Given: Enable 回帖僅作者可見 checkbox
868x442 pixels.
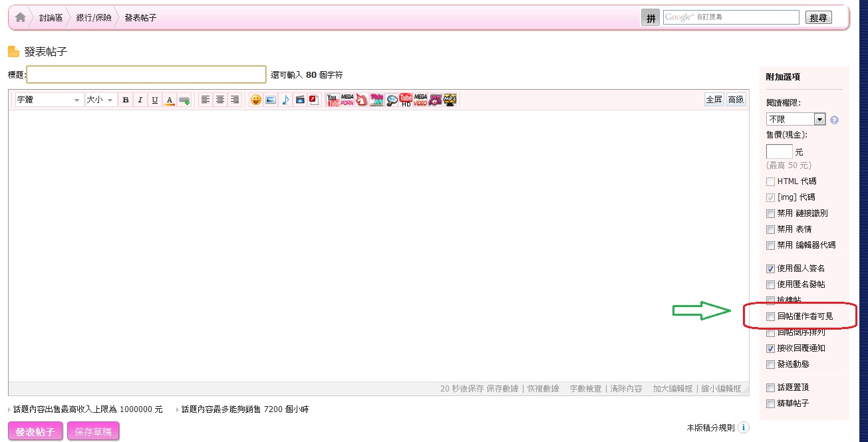Looking at the screenshot, I should pos(770,316).
